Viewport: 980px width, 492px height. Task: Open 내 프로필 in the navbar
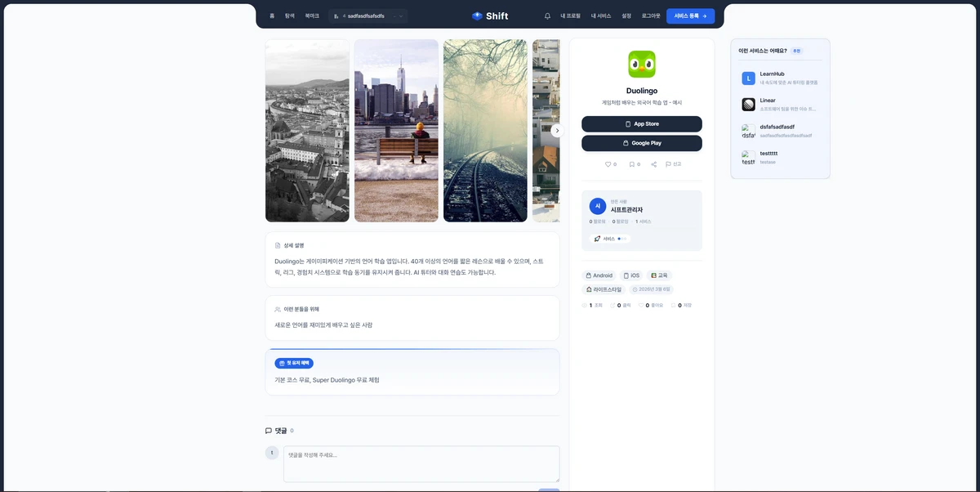571,16
